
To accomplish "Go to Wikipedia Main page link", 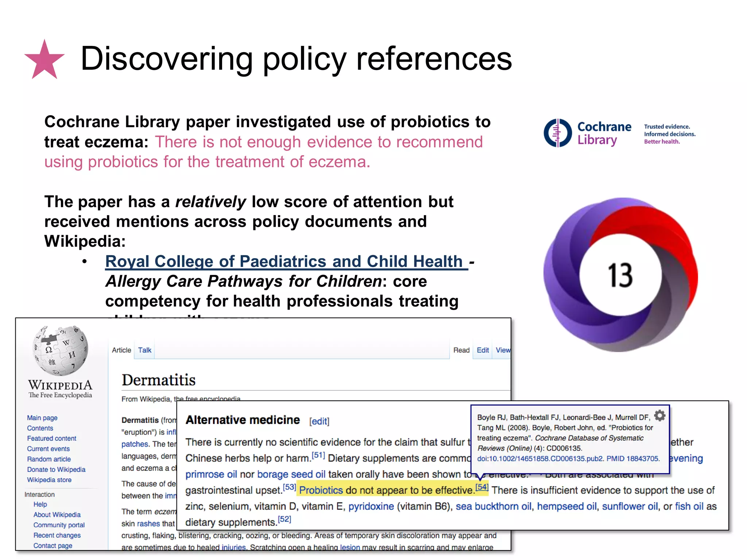I will (42, 418).
